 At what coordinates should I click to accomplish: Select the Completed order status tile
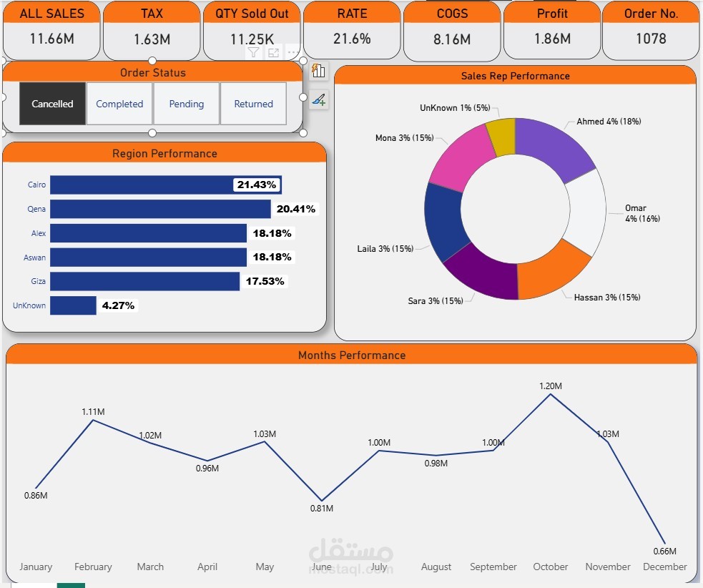119,104
